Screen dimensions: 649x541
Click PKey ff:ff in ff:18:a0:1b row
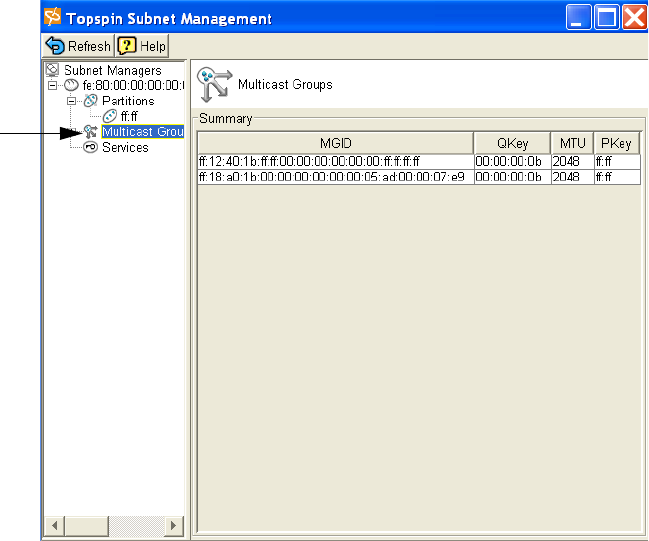click(617, 177)
